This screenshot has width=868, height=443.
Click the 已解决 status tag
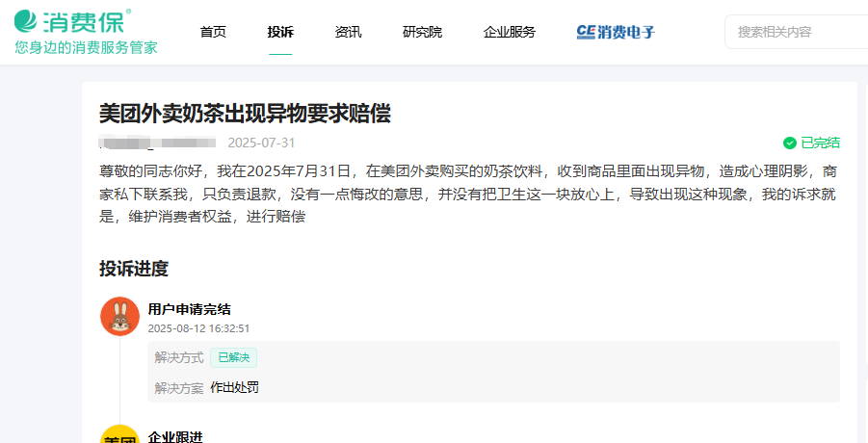[233, 358]
